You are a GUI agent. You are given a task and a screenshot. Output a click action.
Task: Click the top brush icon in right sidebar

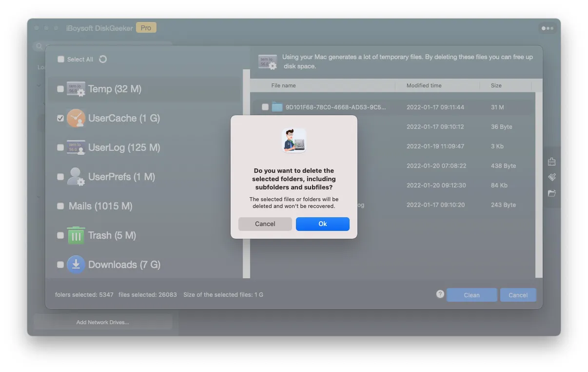point(552,162)
